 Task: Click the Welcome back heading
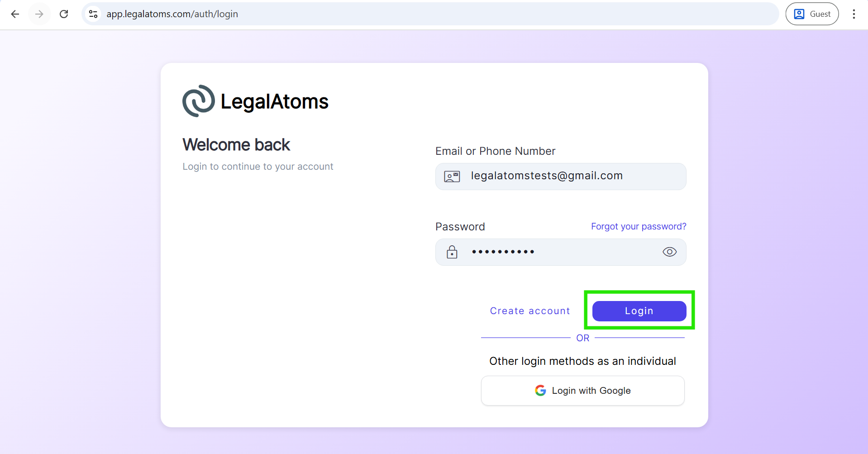pos(236,145)
